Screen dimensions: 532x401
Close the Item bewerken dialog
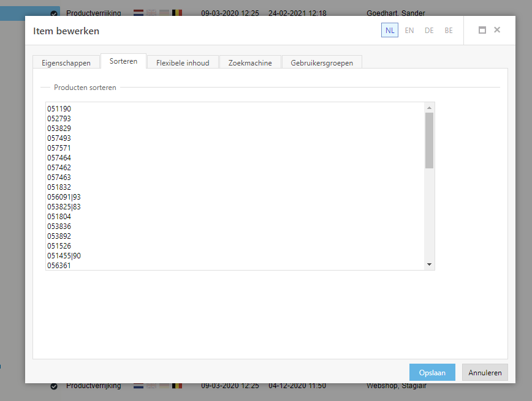tap(497, 30)
